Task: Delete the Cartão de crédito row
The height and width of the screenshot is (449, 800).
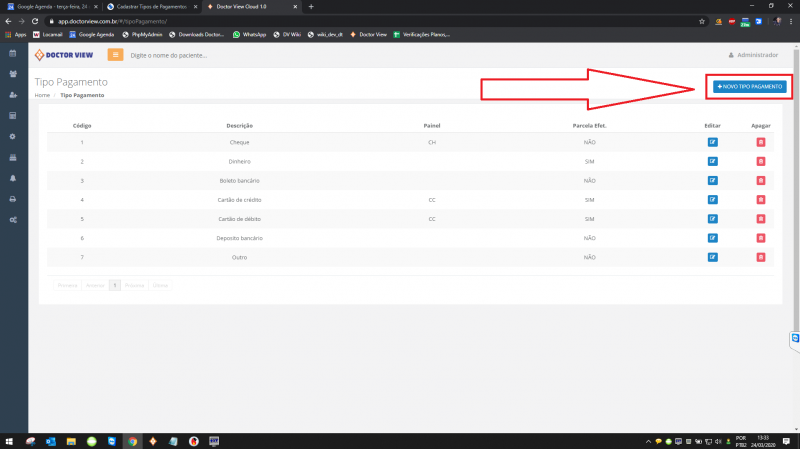Action: tap(761, 200)
